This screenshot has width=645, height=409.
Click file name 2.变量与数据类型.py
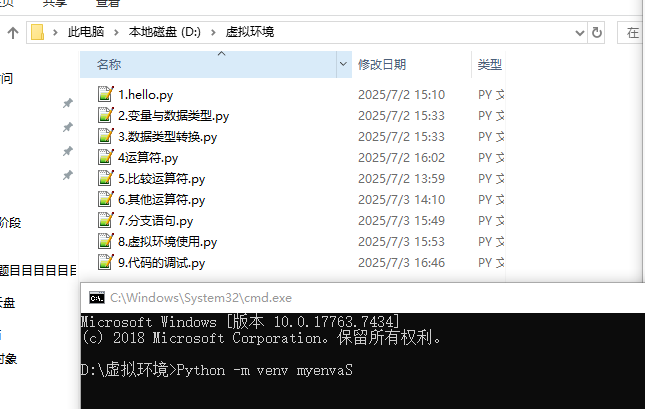pos(173,116)
